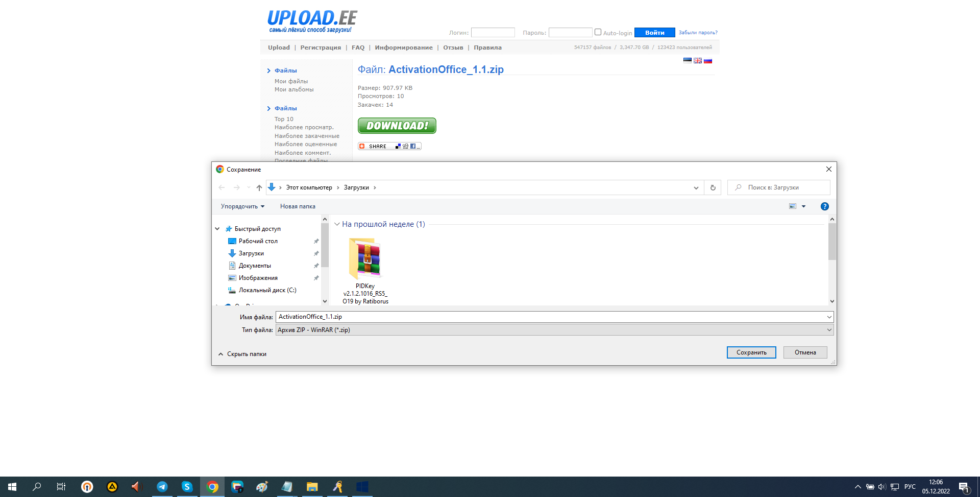Open the Мои файлы sidebar link
Screen dimensions: 980x497
tap(291, 81)
